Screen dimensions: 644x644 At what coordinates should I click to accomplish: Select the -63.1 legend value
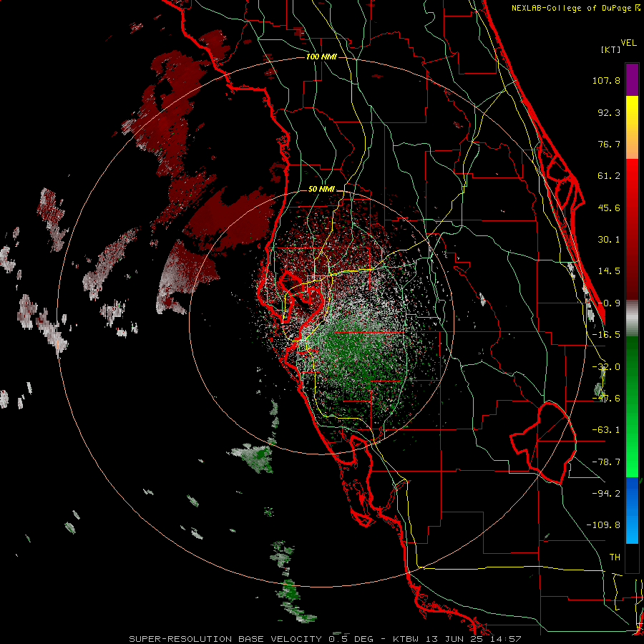pyautogui.click(x=606, y=430)
